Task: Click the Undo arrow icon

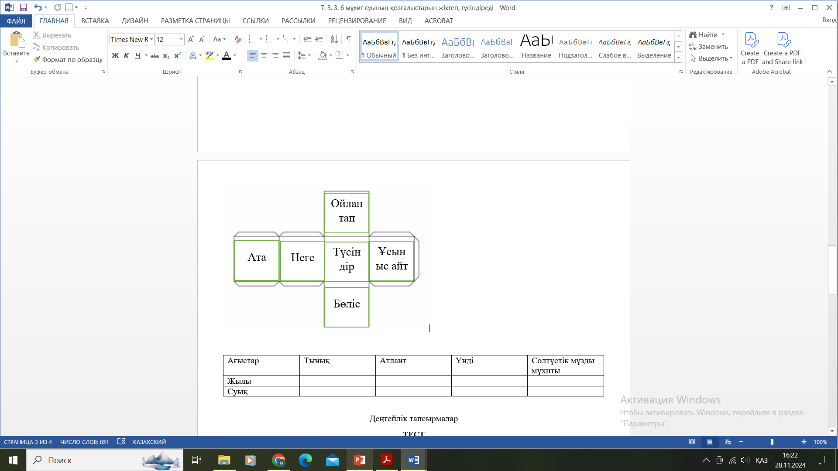Action: 37,7
